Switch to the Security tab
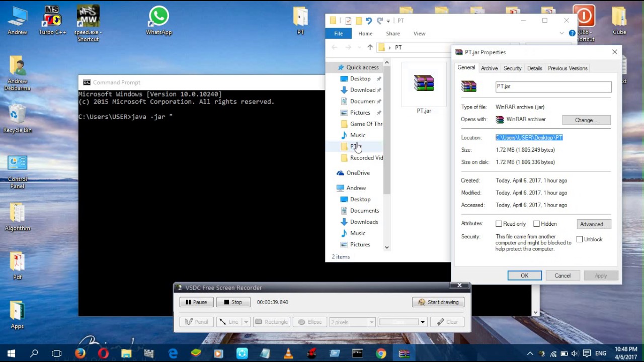This screenshot has width=644, height=362. tap(512, 68)
